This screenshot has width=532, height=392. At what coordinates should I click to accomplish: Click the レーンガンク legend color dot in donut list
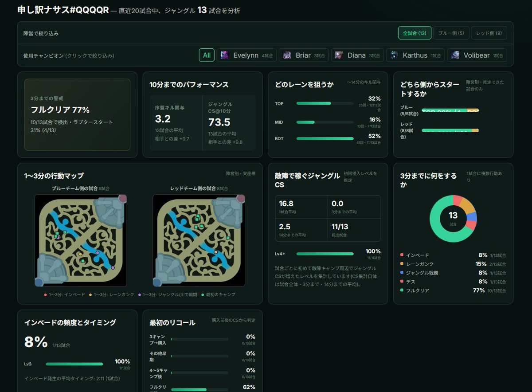[402, 264]
